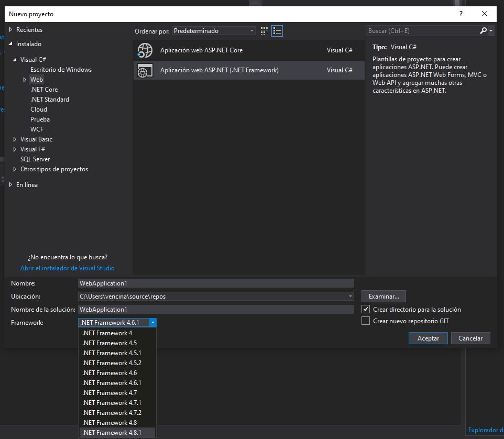Select Aplicación web ASP.NET Core template
The image size is (504, 439).
249,50
